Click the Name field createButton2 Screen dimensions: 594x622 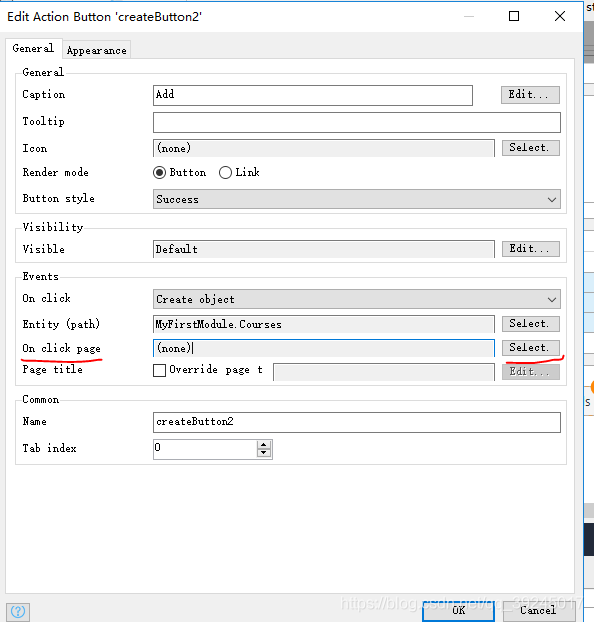pyautogui.click(x=357, y=422)
